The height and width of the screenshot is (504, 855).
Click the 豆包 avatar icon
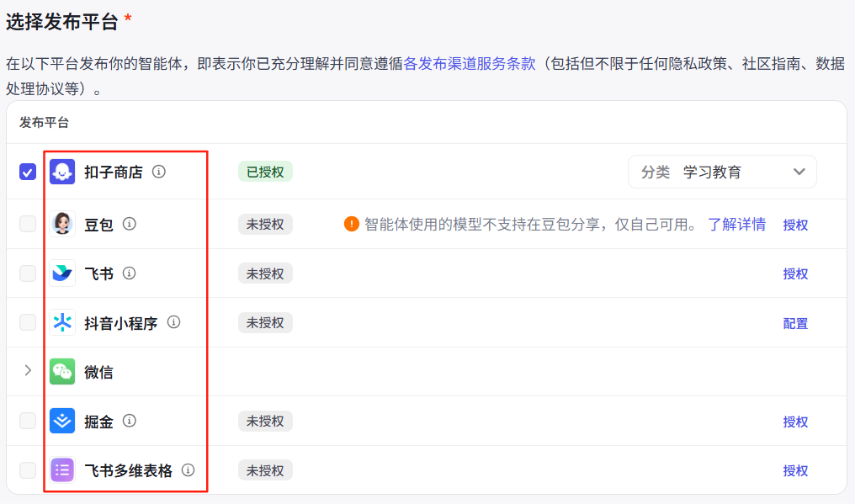(62, 224)
